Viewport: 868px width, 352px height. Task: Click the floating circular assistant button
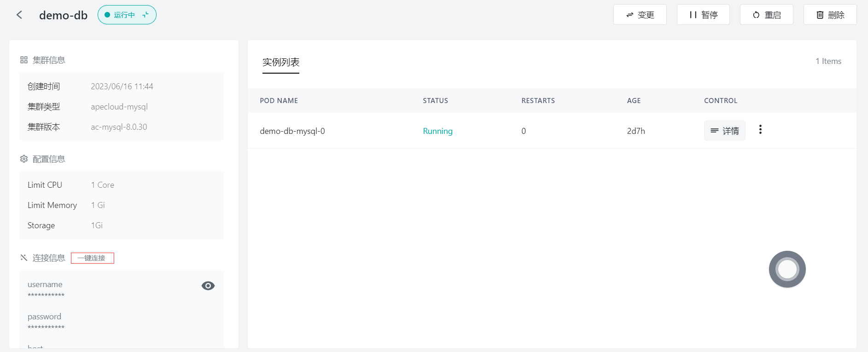[x=787, y=269]
